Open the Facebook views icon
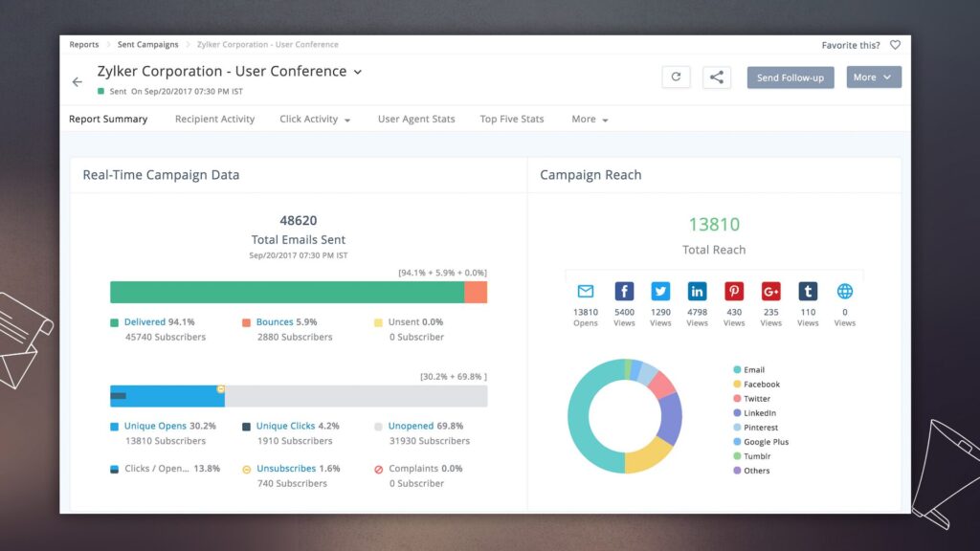This screenshot has height=551, width=980. click(x=624, y=292)
